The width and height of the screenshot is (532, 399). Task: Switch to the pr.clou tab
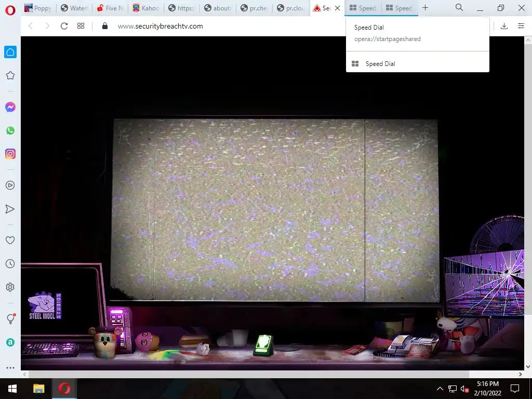[x=290, y=8]
